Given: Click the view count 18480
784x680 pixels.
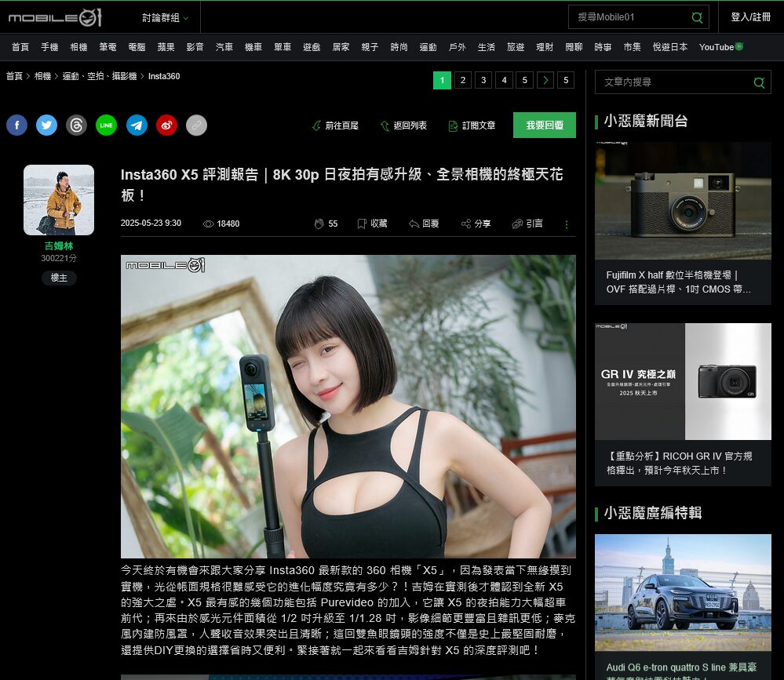Looking at the screenshot, I should 221,224.
